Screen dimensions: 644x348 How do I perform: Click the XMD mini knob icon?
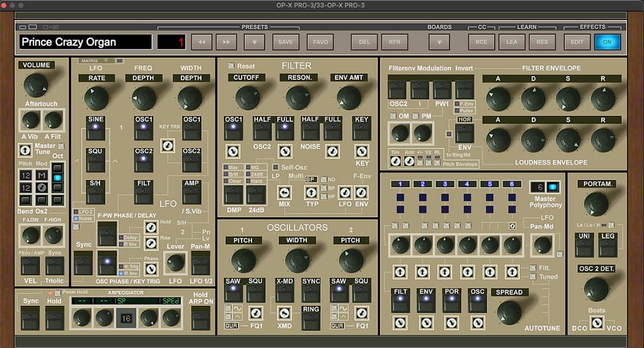[284, 313]
